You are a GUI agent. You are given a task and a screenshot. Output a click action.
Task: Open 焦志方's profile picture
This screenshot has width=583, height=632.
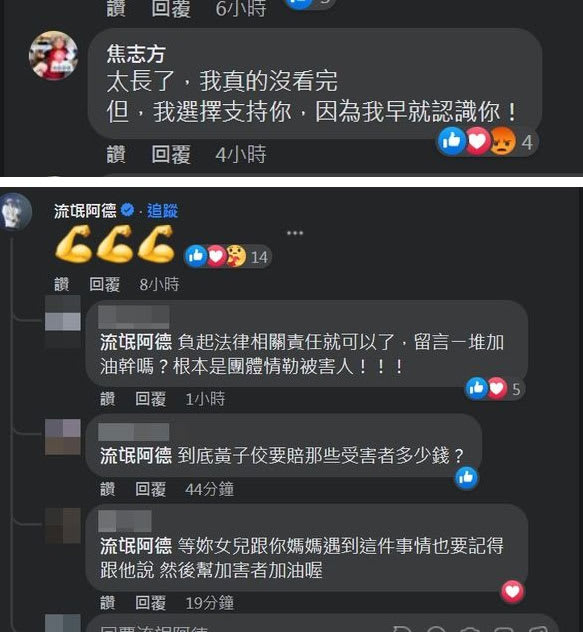coord(53,55)
